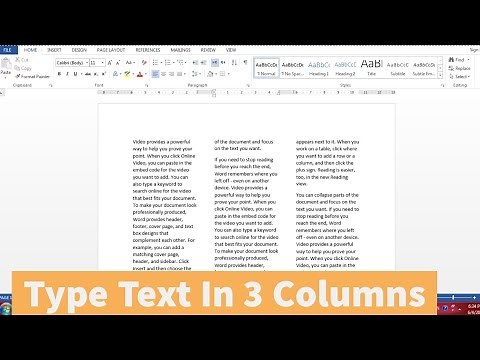Open the Replace tool
480x360 pixels.
click(x=459, y=68)
